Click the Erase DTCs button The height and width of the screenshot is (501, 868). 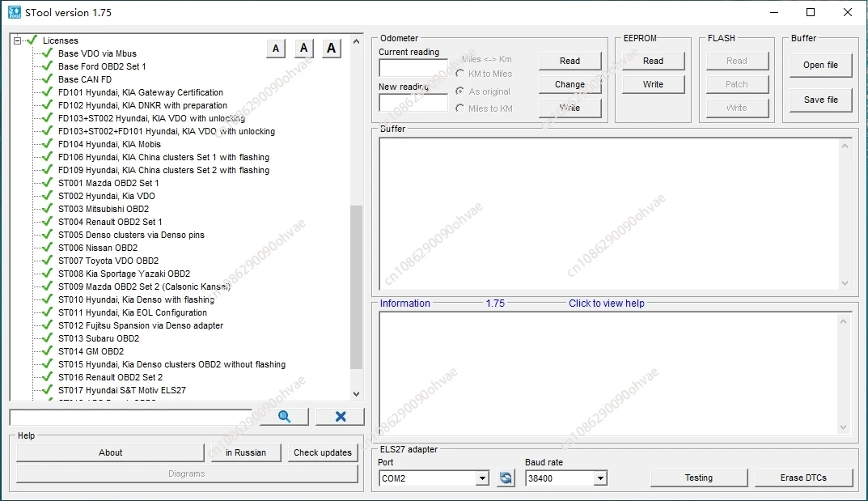(803, 478)
